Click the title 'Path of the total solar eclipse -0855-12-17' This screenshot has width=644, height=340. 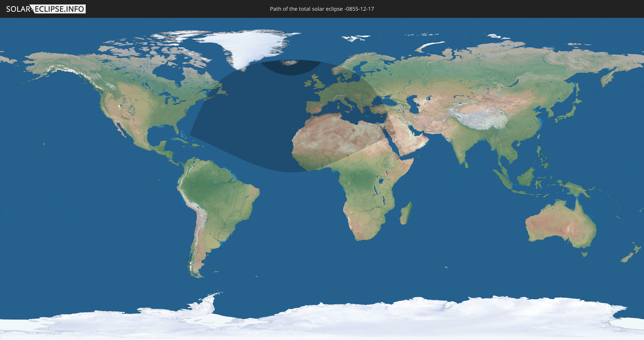322,9
